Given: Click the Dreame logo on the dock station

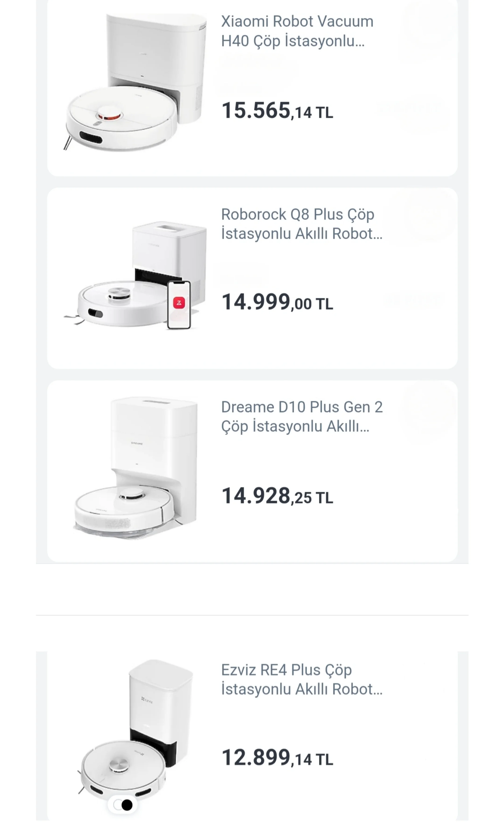Looking at the screenshot, I should click(x=137, y=444).
